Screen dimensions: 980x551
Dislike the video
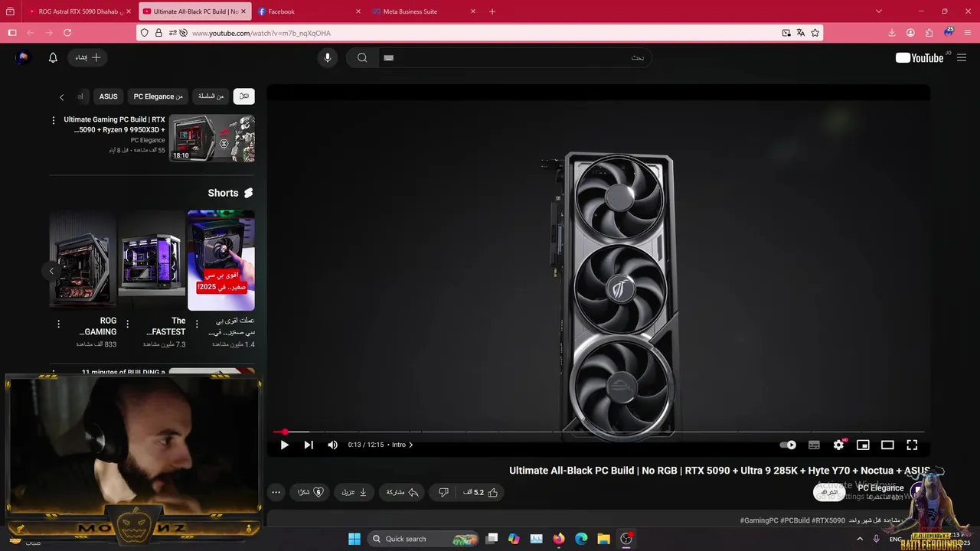443,492
